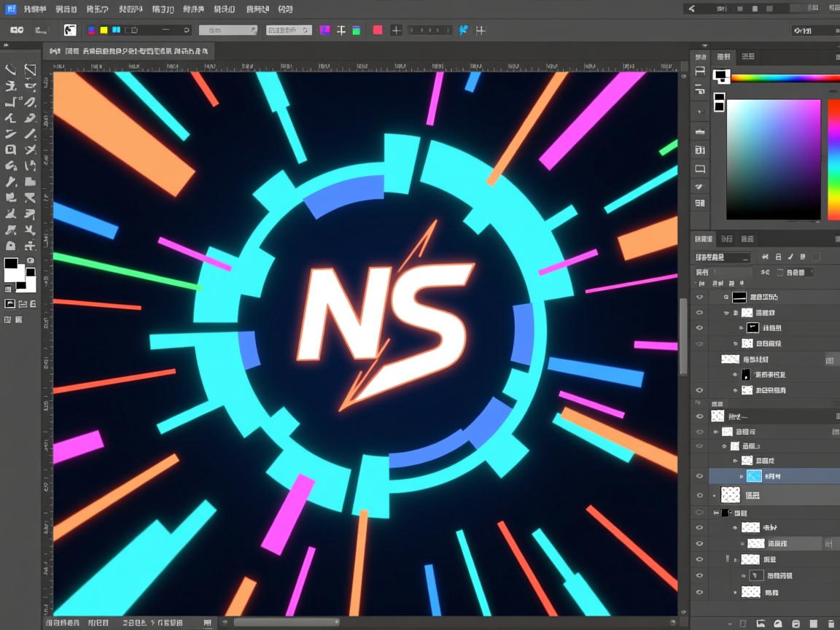Select the first tool in the left toolbox

tap(11, 70)
